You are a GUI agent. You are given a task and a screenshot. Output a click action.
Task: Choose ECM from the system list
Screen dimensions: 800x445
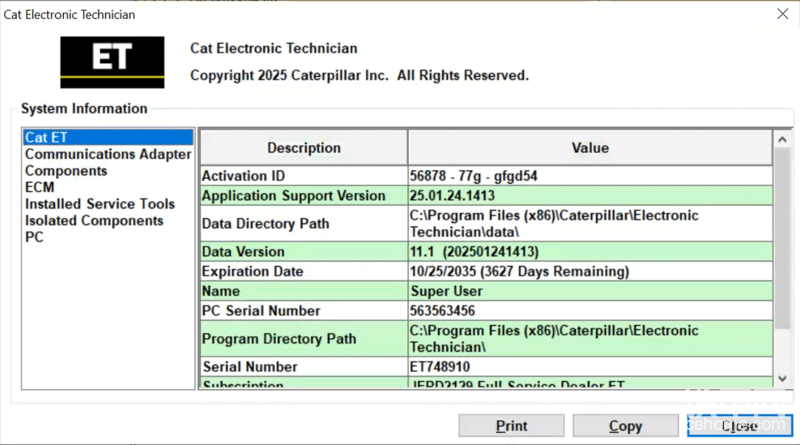pos(40,187)
